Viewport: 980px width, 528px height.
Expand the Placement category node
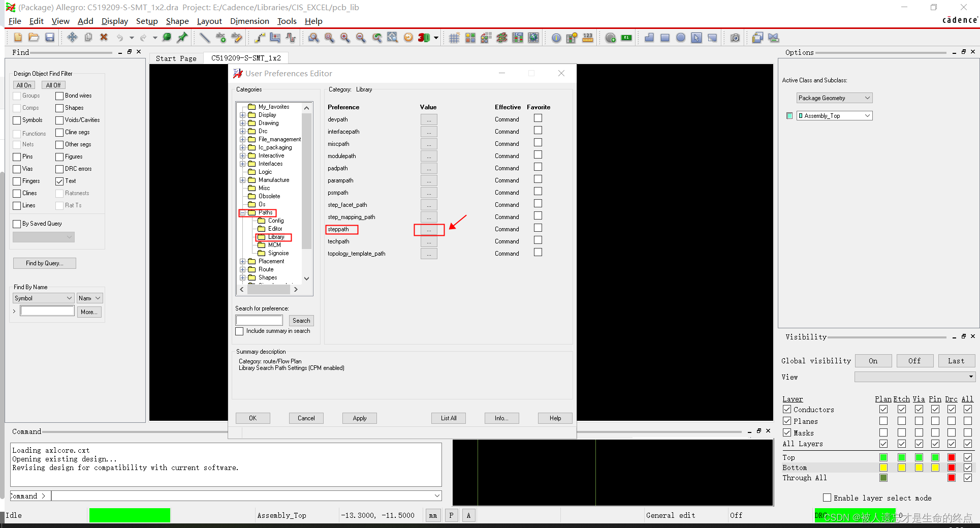[x=243, y=261]
